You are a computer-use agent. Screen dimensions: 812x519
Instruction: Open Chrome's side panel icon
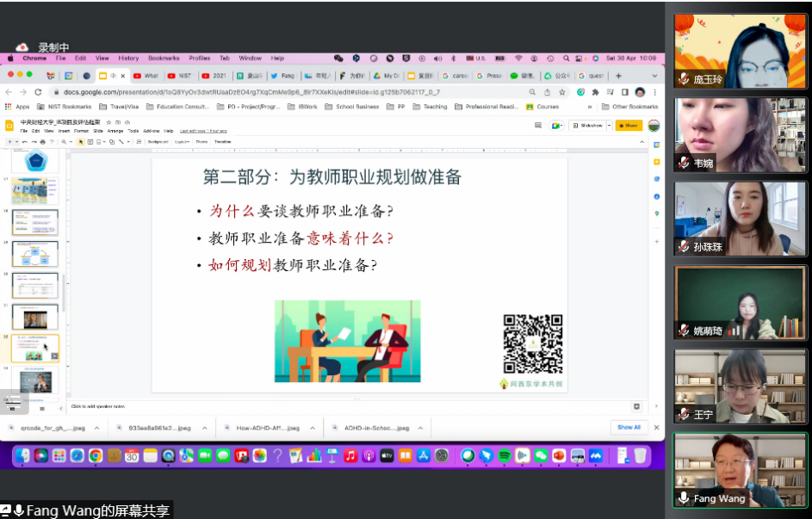[624, 92]
